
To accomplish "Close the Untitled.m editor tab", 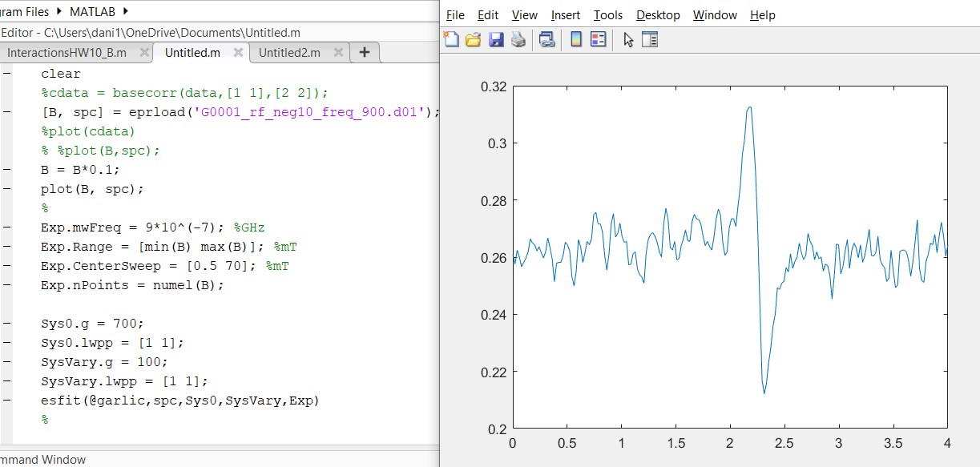I will point(238,52).
